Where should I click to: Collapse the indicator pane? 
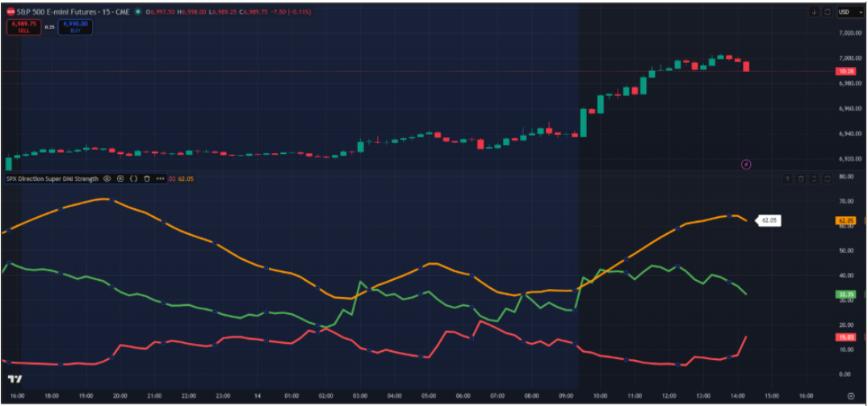pyautogui.click(x=815, y=178)
